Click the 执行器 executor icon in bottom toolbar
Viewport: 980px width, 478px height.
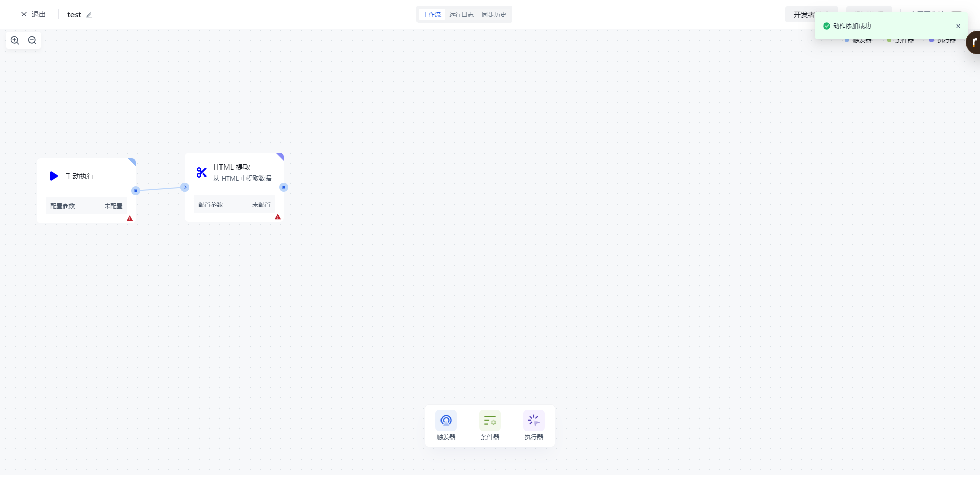click(533, 420)
